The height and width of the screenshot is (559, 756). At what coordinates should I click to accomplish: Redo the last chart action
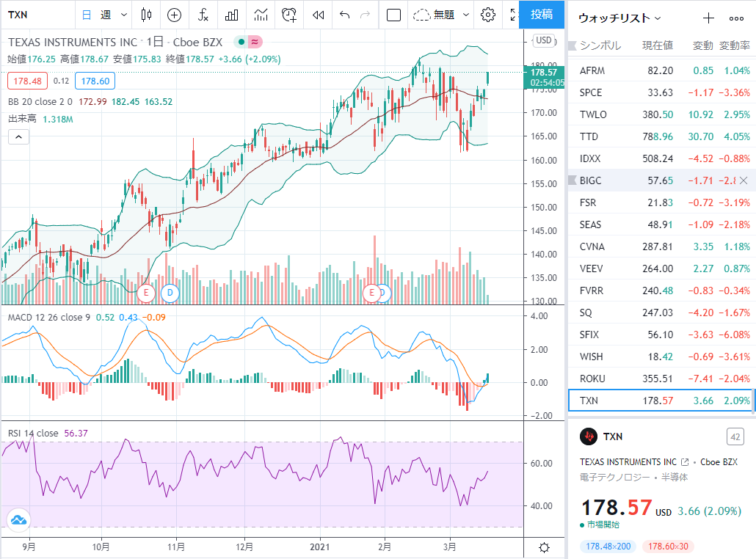point(366,15)
